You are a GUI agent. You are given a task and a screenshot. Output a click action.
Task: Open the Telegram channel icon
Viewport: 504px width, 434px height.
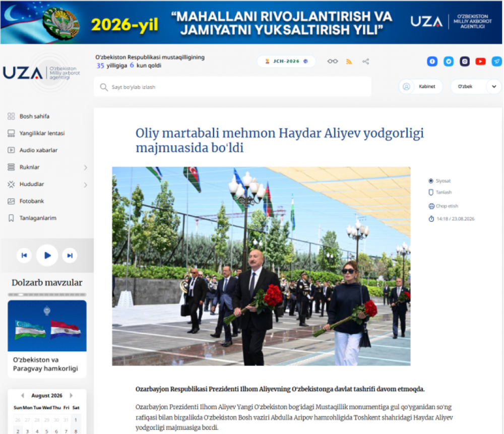496,61
